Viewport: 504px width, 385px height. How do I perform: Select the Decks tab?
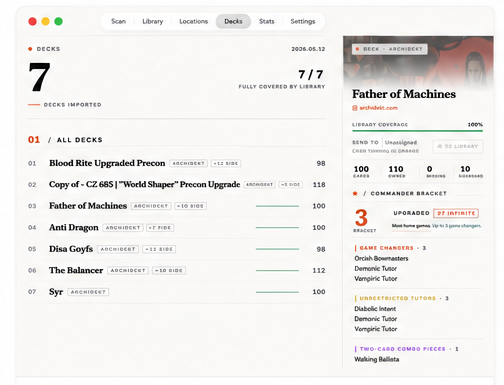pyautogui.click(x=233, y=21)
